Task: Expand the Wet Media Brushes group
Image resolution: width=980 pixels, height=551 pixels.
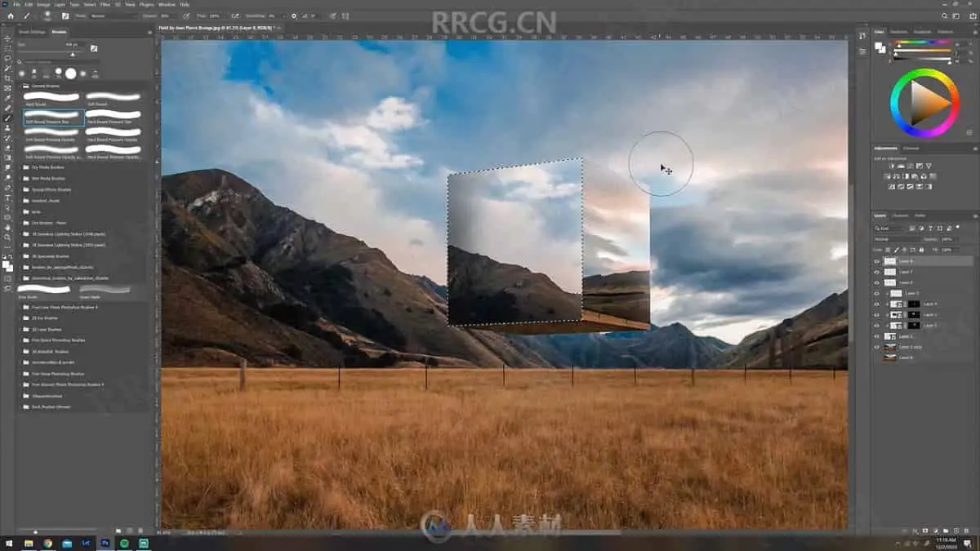Action: click(x=20, y=178)
